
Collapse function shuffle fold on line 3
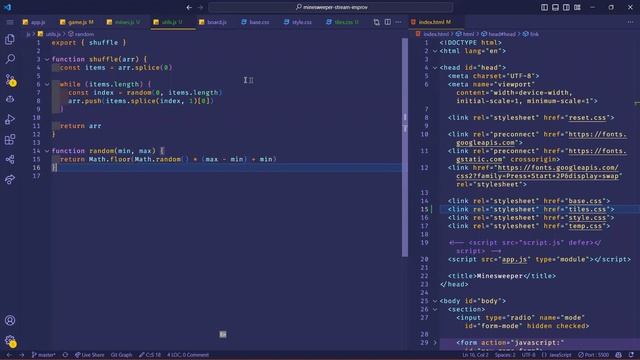click(47, 59)
